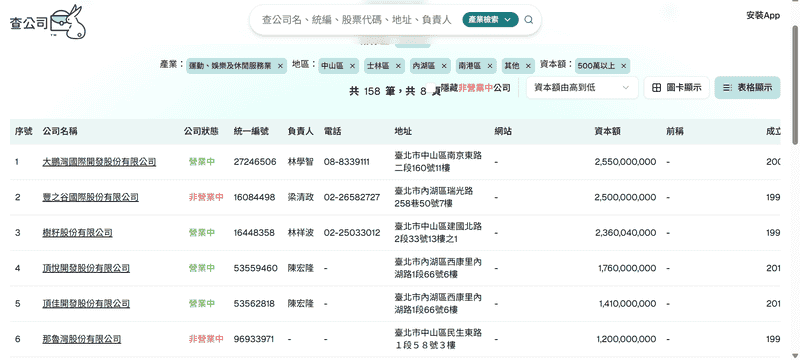
Task: Click the 統一編號 column header
Action: [251, 132]
